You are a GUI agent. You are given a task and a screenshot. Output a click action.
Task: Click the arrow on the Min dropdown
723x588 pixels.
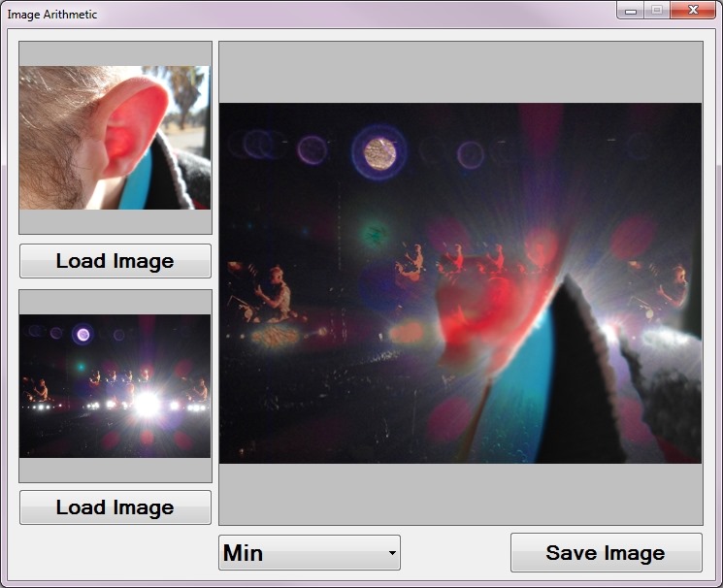(x=392, y=553)
